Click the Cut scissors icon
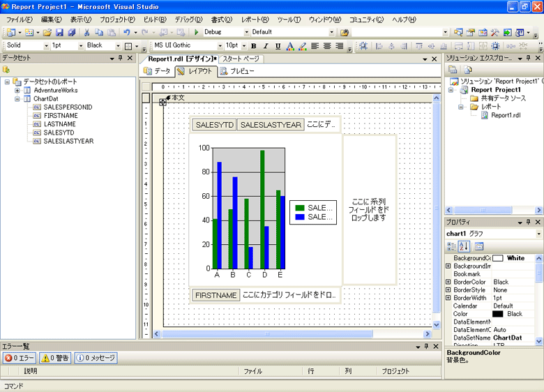The image size is (544, 392). [x=86, y=32]
